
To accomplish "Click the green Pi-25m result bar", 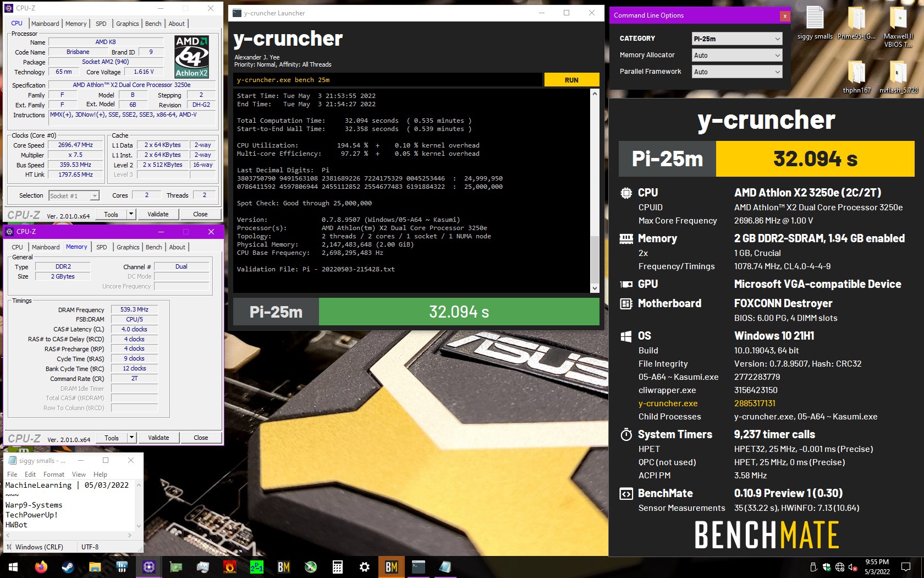I will [x=459, y=312].
